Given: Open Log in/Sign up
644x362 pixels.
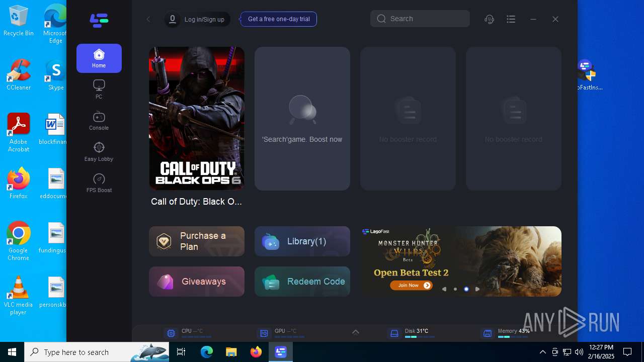Looking at the screenshot, I should 204,19.
